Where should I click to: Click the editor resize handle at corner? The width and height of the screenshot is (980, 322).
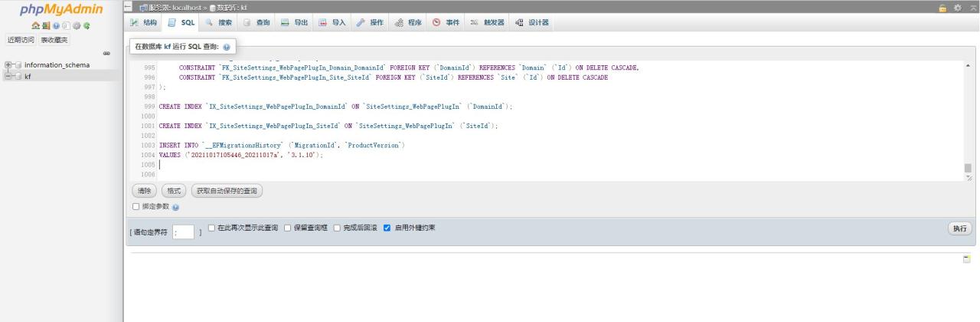coord(969,178)
